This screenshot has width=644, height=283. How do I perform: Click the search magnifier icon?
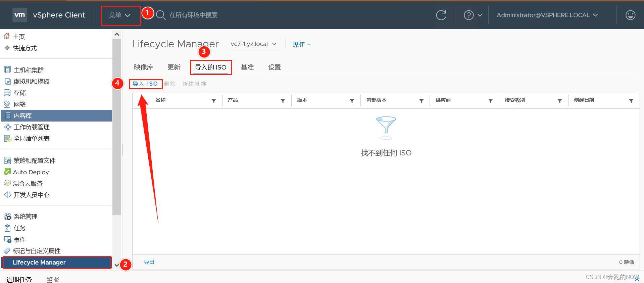point(161,15)
